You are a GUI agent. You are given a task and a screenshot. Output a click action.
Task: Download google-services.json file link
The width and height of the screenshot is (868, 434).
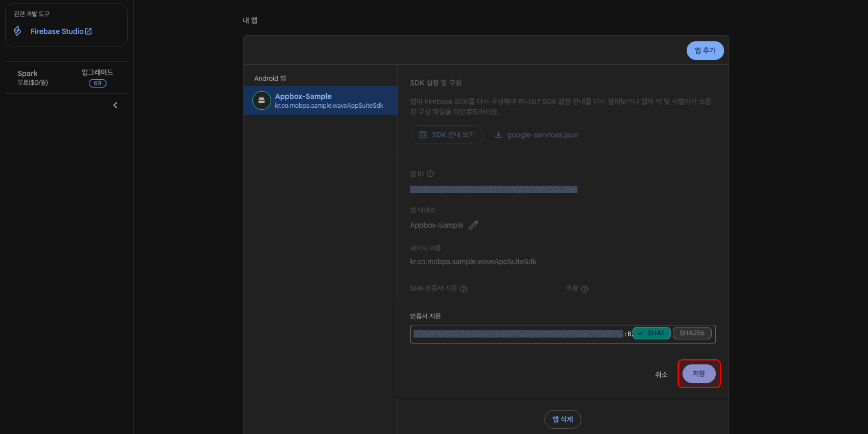(x=542, y=135)
